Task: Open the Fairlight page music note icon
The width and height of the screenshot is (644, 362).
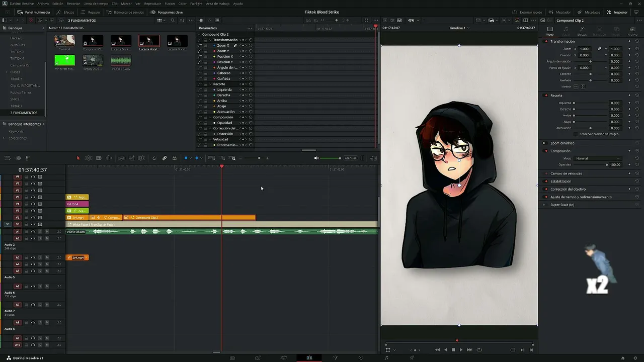Action: pos(386,358)
